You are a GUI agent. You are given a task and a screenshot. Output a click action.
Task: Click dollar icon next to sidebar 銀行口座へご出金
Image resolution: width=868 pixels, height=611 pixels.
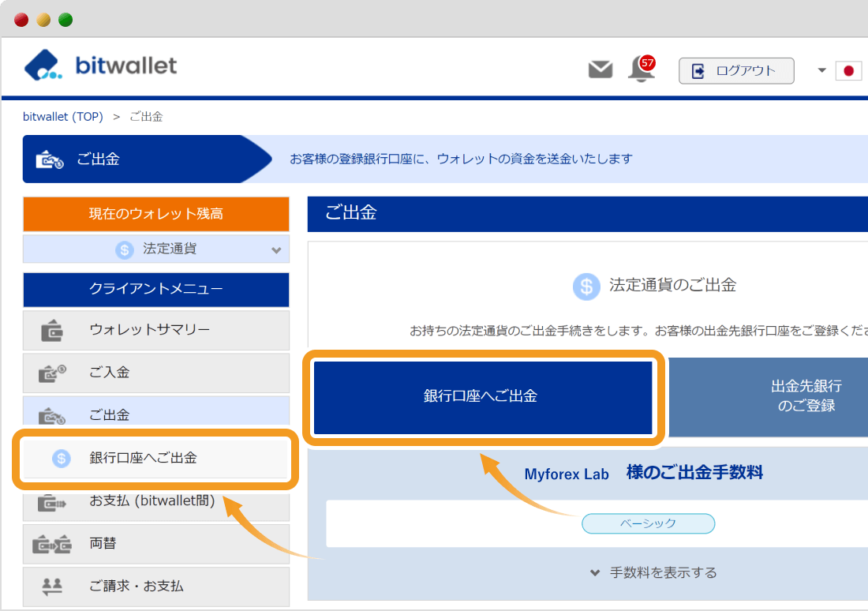click(x=62, y=458)
